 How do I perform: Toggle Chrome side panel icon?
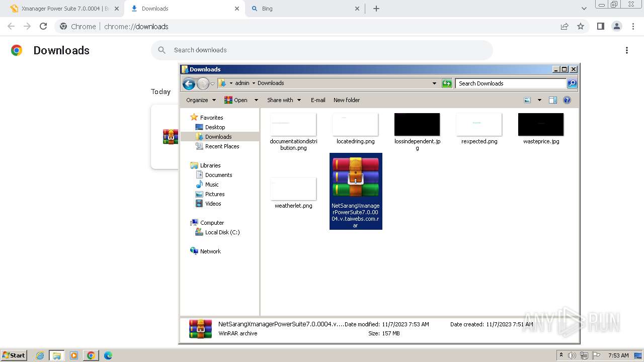point(601,27)
